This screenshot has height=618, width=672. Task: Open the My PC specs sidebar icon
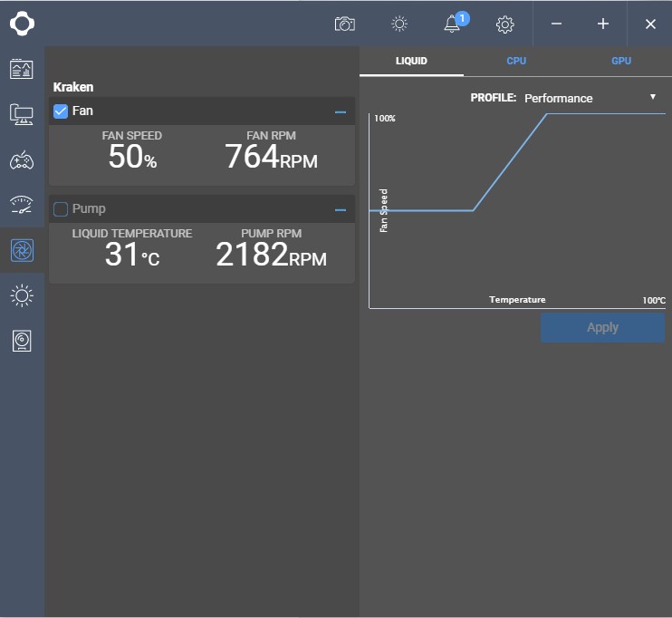click(x=22, y=114)
